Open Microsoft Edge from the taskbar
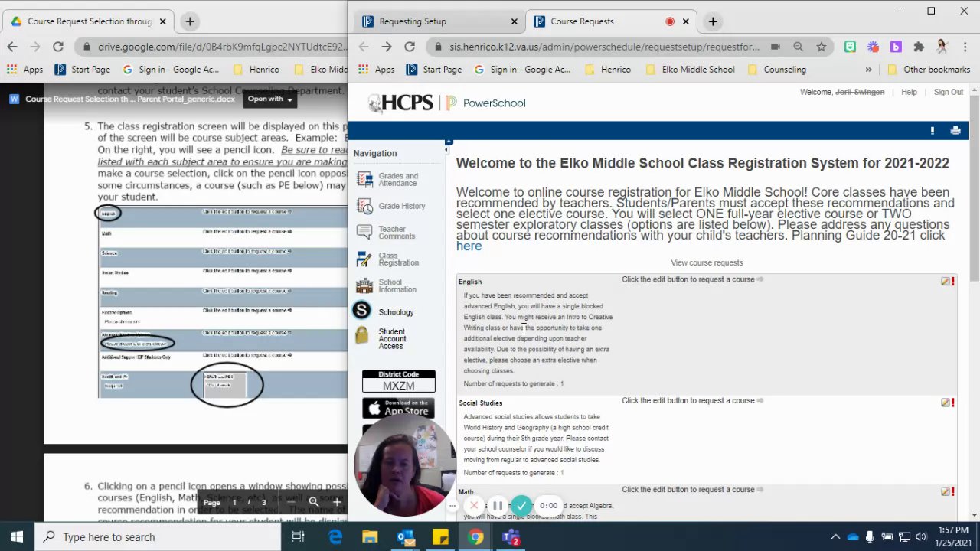The height and width of the screenshot is (551, 980). (335, 537)
